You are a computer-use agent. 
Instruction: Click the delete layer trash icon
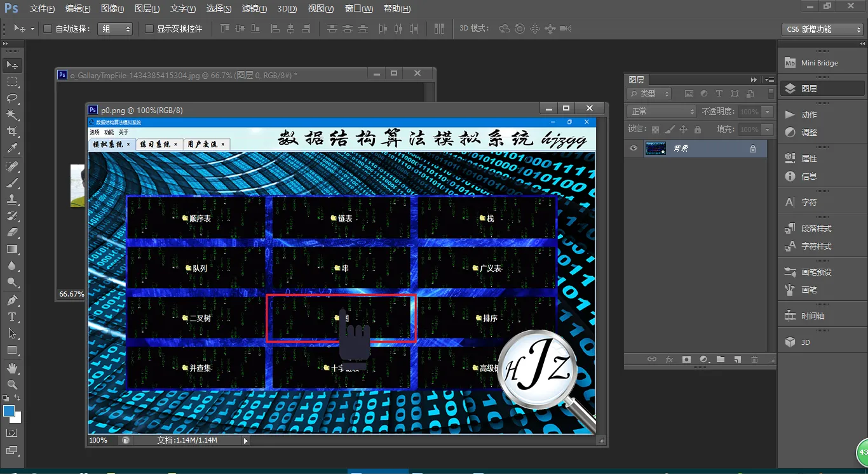[754, 359]
